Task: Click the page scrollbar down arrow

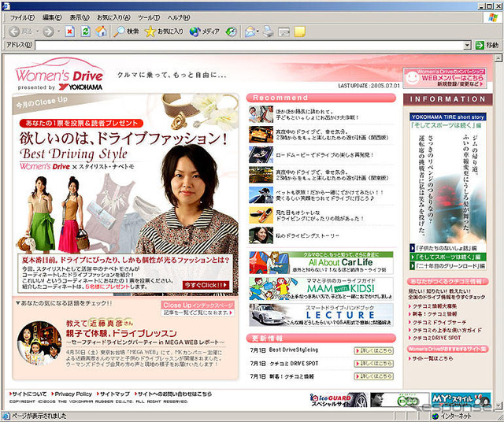Action: pos(498,405)
